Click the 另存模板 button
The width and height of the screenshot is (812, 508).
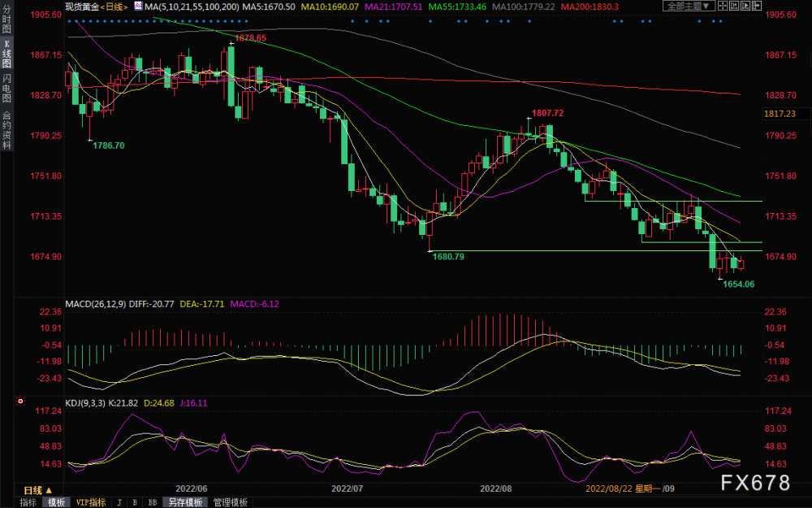[x=185, y=502]
